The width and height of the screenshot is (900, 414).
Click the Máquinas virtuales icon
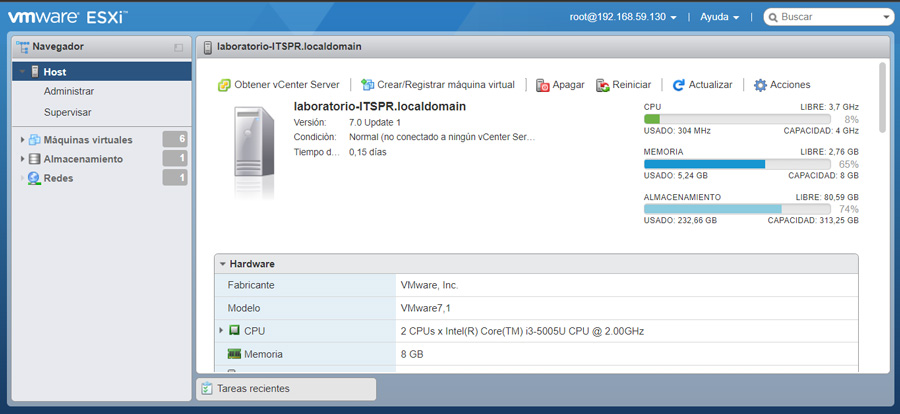point(34,140)
